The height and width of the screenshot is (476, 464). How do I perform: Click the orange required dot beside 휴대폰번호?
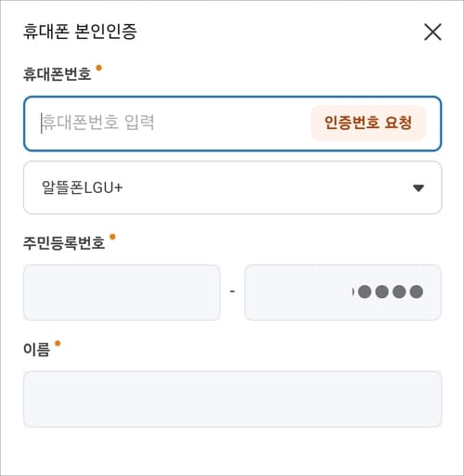[99, 68]
